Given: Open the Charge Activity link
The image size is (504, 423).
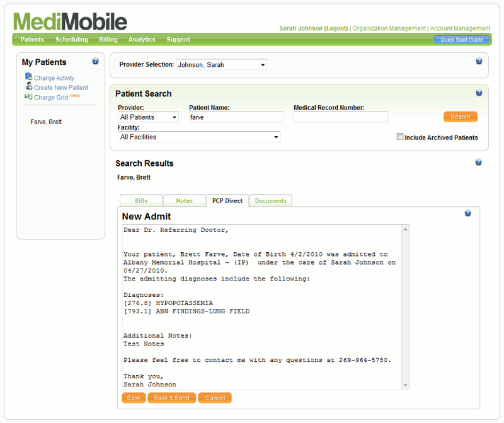Looking at the screenshot, I should click(x=54, y=78).
